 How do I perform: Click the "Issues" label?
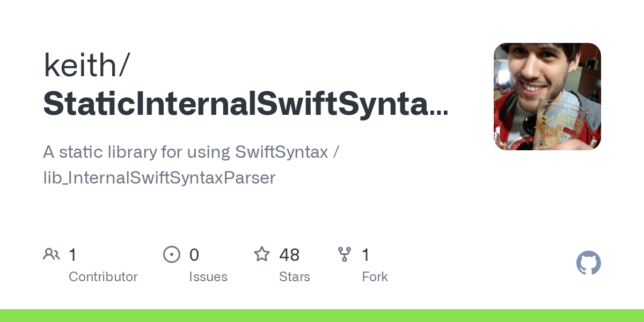click(x=208, y=277)
